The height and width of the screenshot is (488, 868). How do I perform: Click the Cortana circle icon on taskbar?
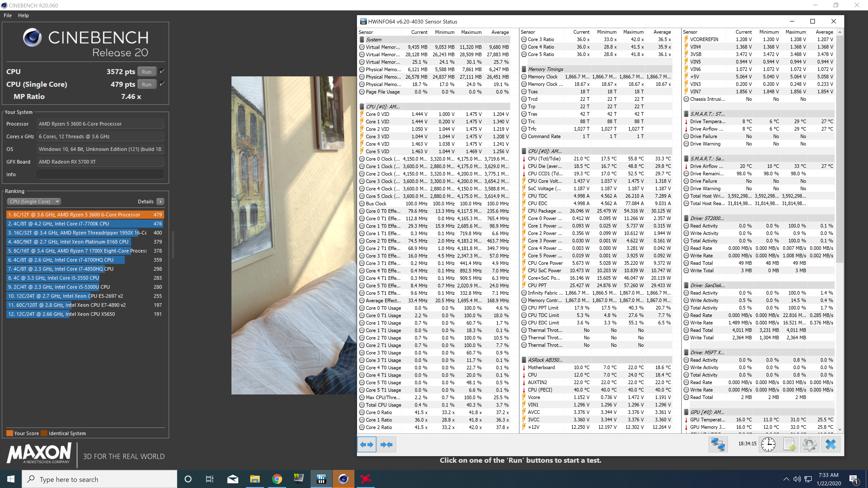[x=188, y=479]
